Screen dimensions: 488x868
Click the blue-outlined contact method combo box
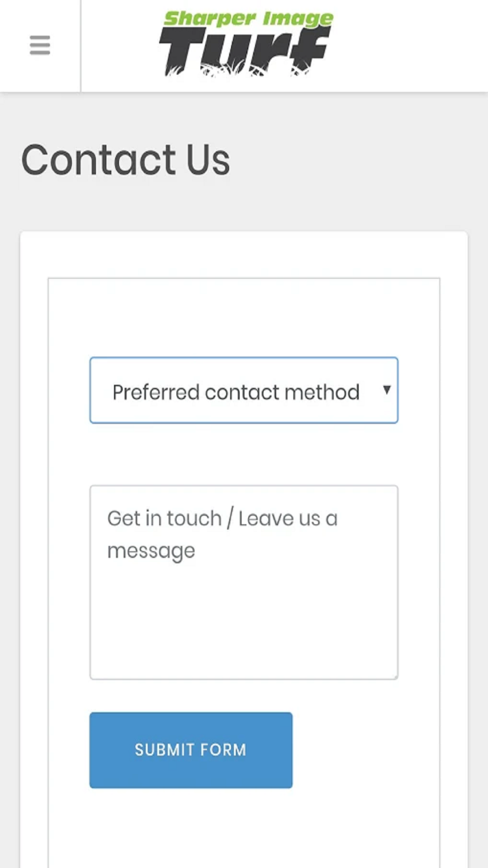click(x=244, y=391)
